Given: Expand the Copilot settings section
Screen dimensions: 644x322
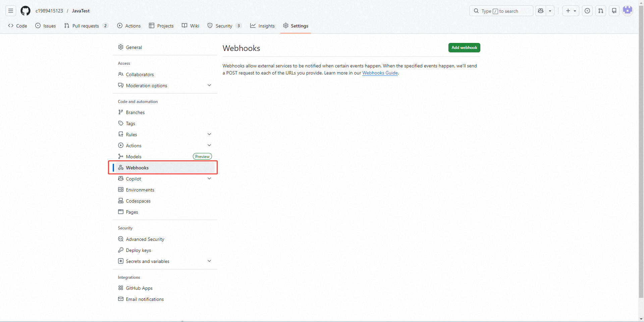Looking at the screenshot, I should [209, 178].
